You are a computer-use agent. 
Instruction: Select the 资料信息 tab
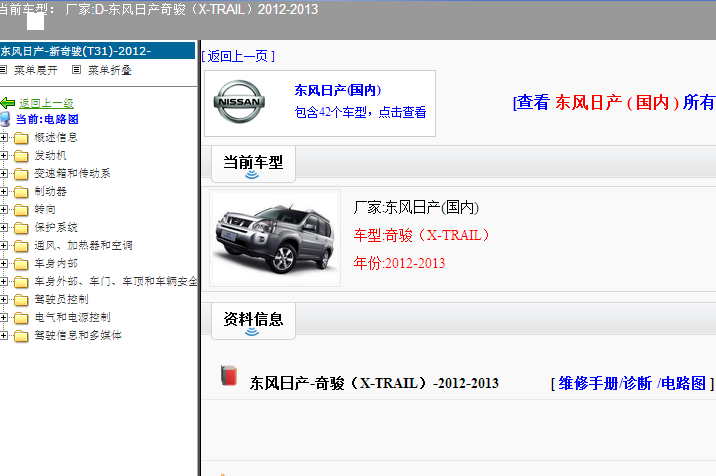[x=253, y=321]
